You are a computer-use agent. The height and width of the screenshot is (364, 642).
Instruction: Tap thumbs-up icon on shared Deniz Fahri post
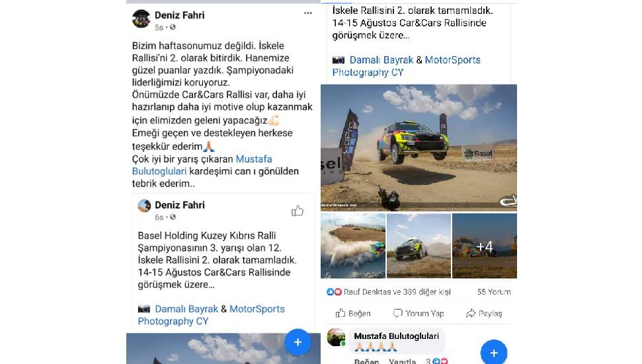pos(298,211)
